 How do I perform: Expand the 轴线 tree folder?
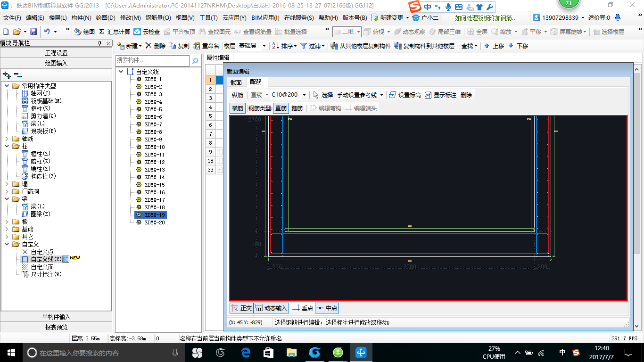(x=7, y=139)
